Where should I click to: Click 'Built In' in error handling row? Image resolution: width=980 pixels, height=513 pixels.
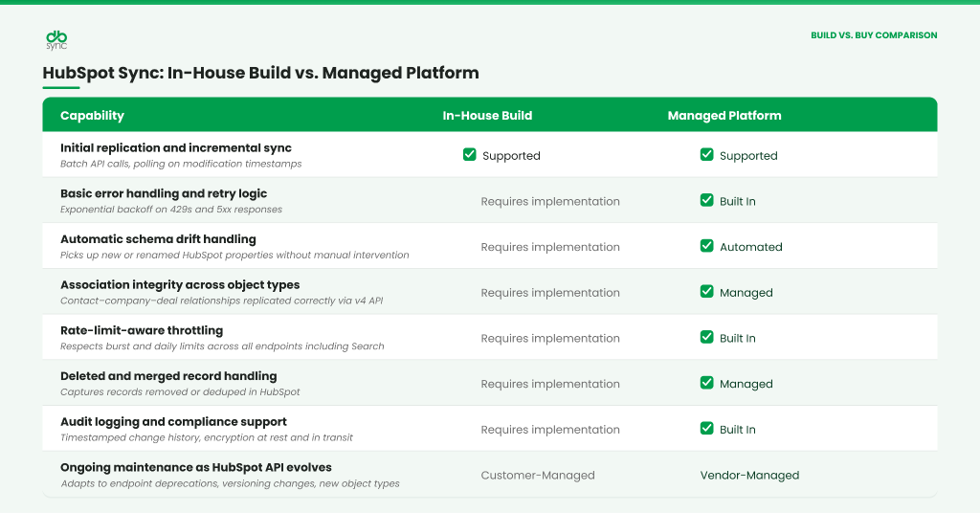click(738, 201)
